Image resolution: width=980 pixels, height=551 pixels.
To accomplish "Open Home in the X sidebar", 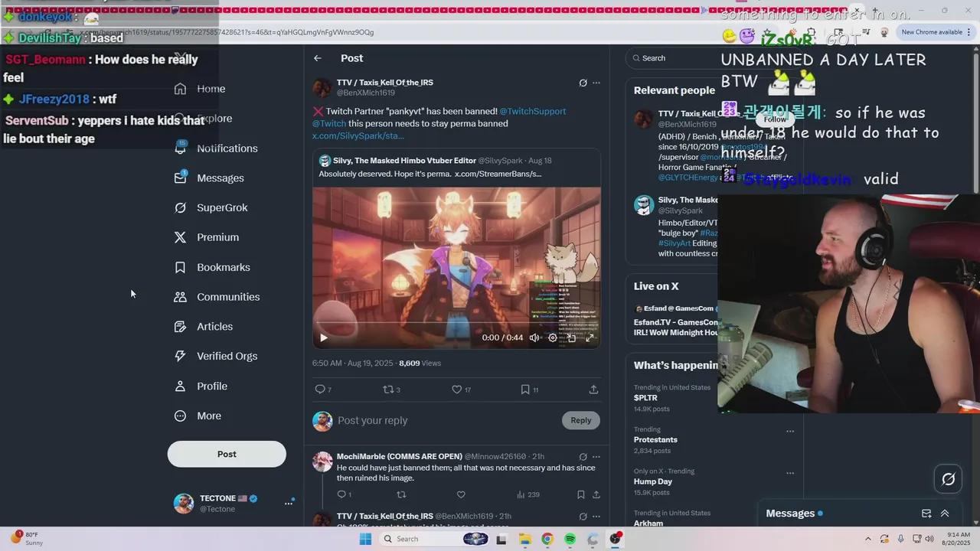I will 200,89.
